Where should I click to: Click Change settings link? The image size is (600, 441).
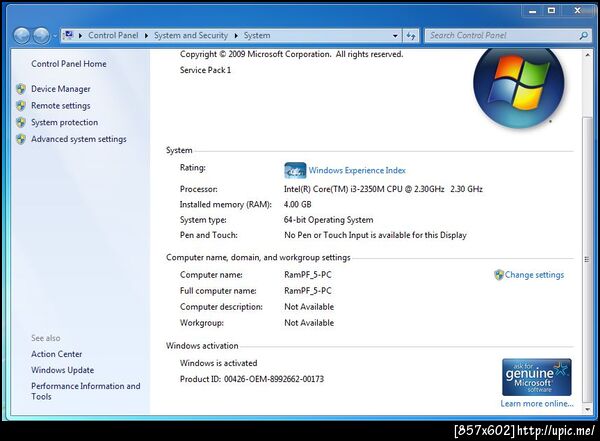tap(534, 275)
